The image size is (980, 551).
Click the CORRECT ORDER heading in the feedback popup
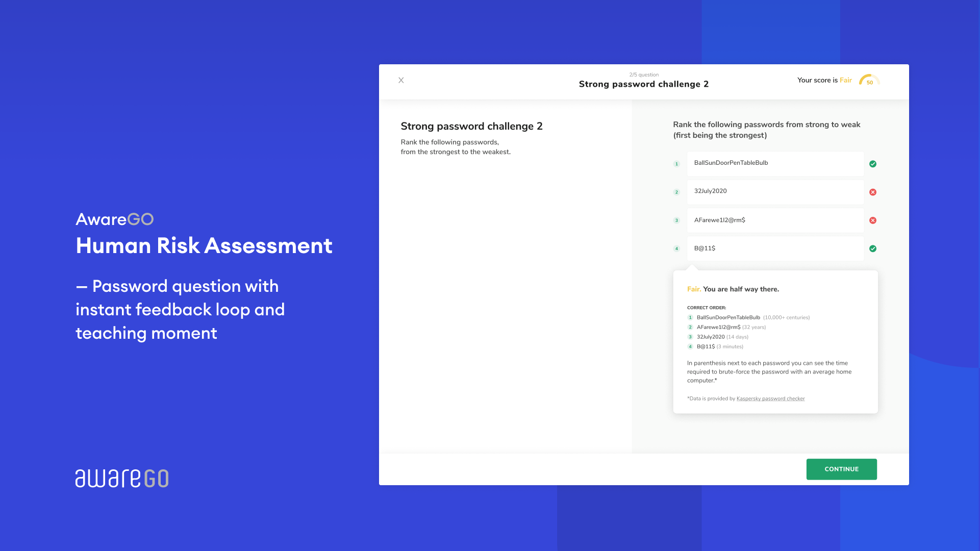click(x=707, y=308)
